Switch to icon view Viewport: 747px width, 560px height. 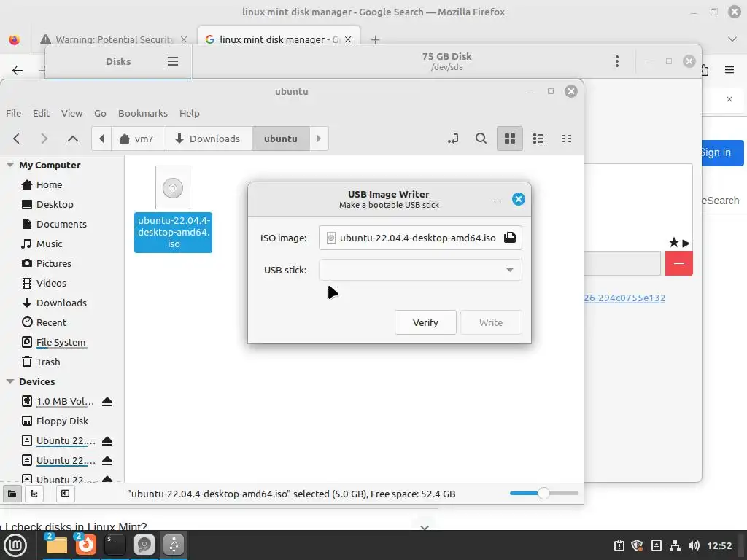(510, 139)
